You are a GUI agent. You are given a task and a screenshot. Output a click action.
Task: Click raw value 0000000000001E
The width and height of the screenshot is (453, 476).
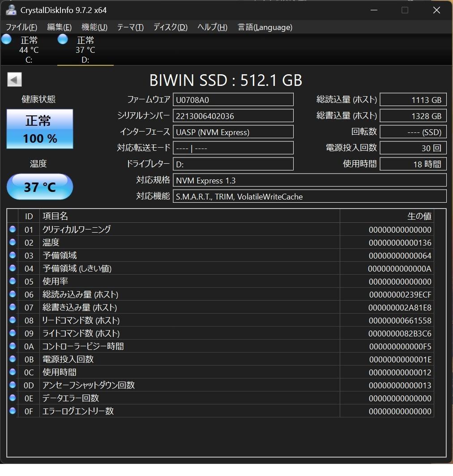pyautogui.click(x=400, y=359)
